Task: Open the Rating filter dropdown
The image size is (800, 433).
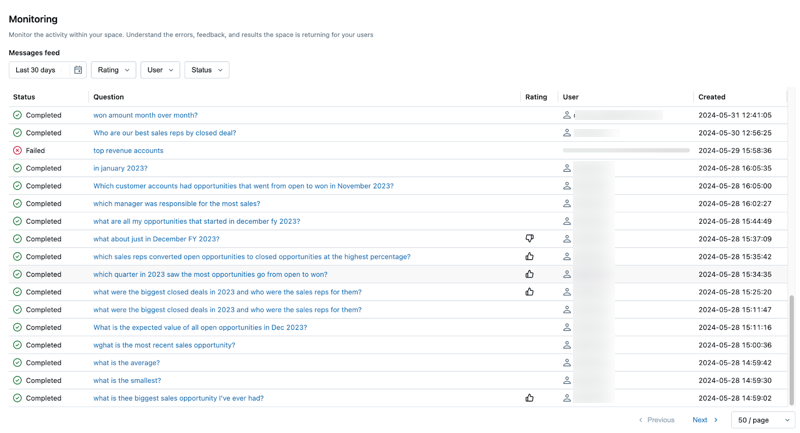Action: 113,70
